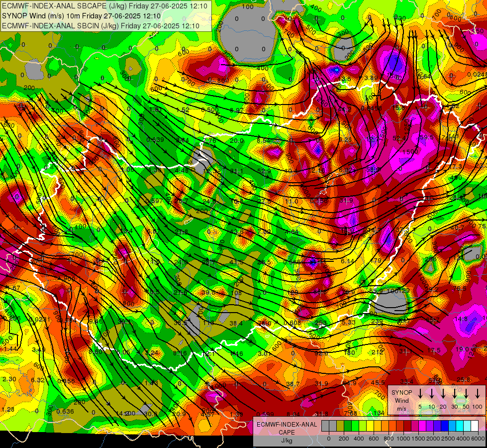Click the 64.9 value on the map
Viewport: 487px width, 448px height.
pyautogui.click(x=349, y=383)
